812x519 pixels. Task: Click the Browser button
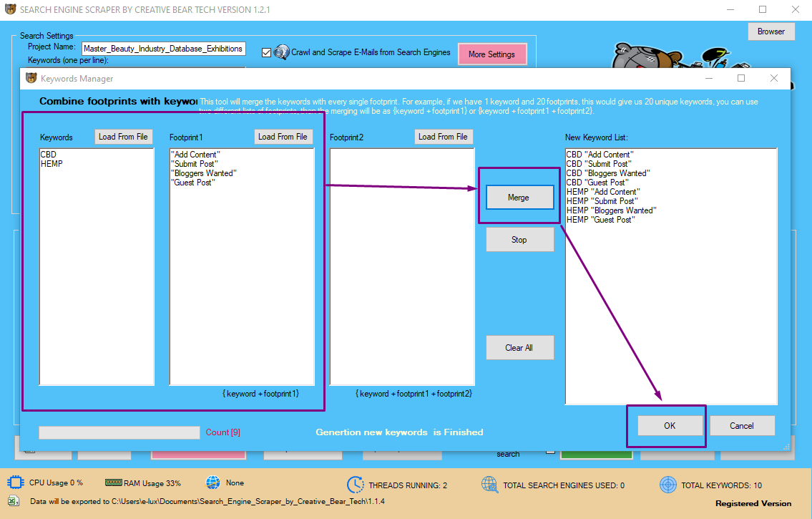click(x=771, y=31)
